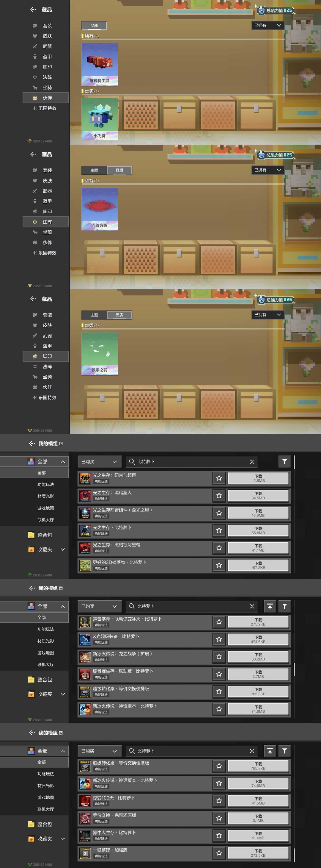The height and width of the screenshot is (868, 321).
Task: Click the 光之生存:黑暗银河皇帝 mod icon
Action: point(85,548)
